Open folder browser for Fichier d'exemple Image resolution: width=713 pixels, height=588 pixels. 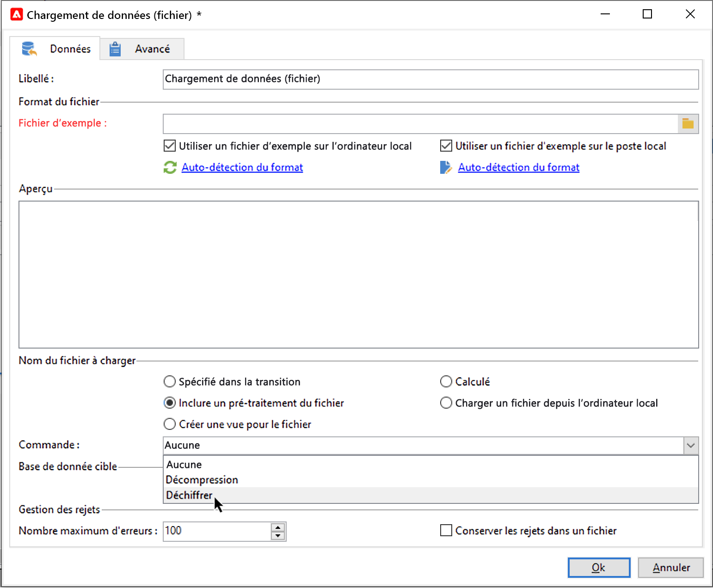688,123
